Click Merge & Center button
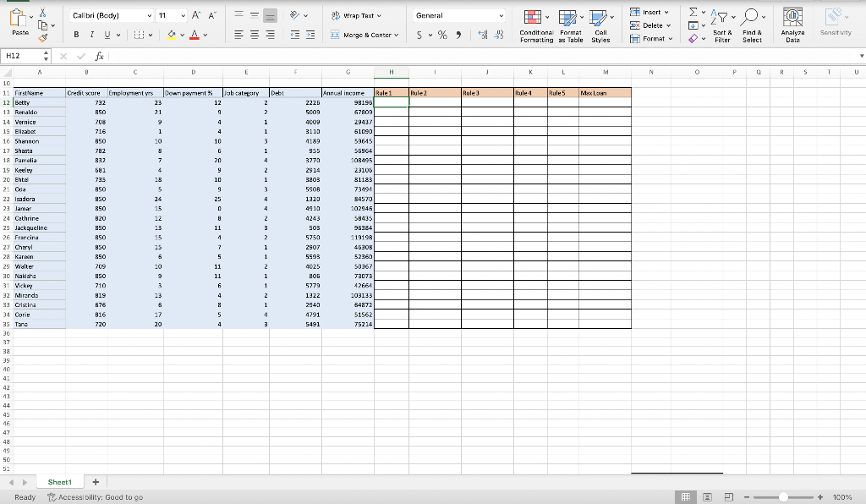 [x=364, y=35]
